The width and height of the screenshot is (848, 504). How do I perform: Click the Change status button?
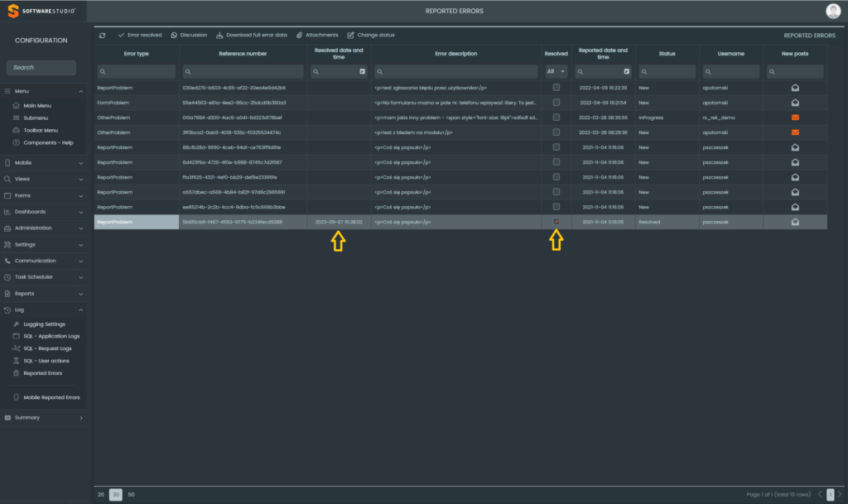click(x=371, y=36)
